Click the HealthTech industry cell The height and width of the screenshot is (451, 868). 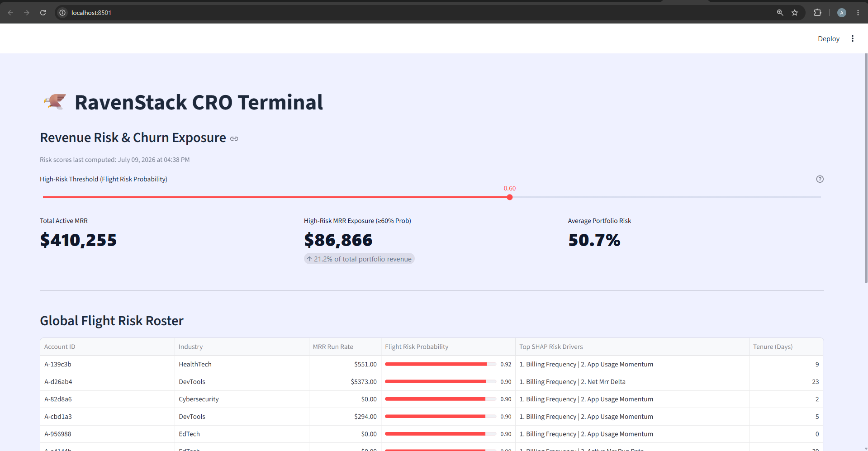(242, 365)
